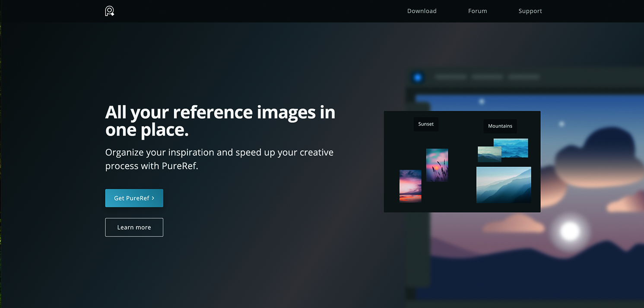Screen dimensions: 644x308
Task: Go to the Forum link
Action: click(x=477, y=11)
